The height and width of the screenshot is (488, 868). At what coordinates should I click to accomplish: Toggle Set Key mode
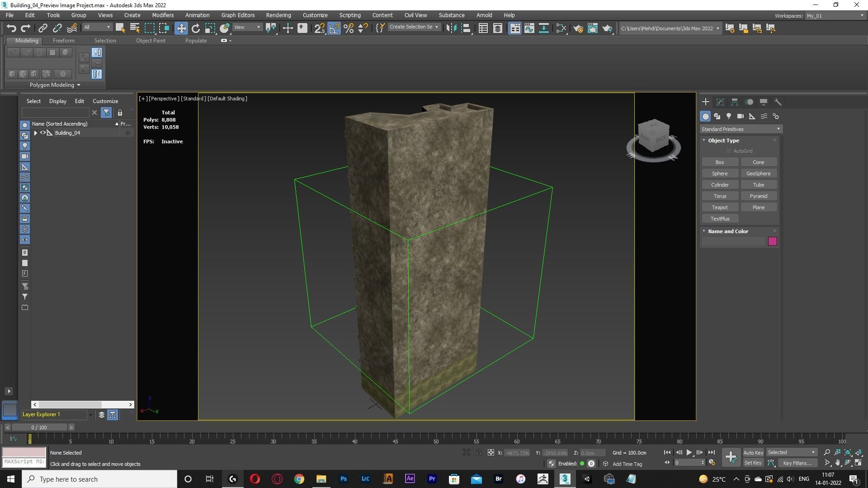(753, 463)
